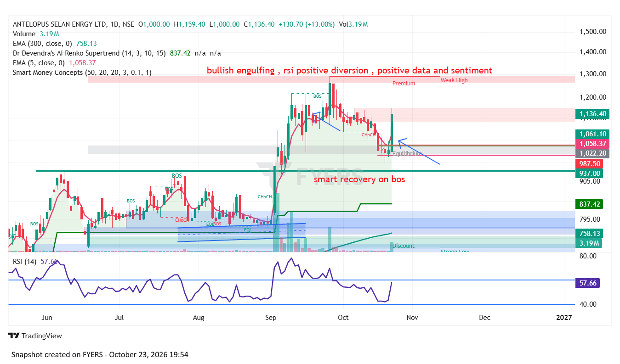Open Dr Devendra's AI Renko Supertrend legend
The image size is (620, 364).
tap(117, 53)
